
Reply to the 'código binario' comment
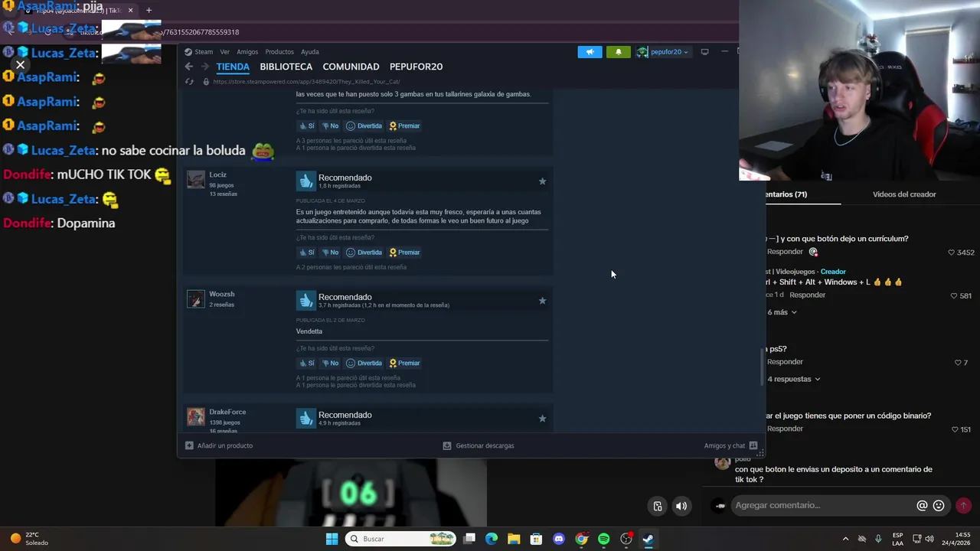click(x=785, y=429)
